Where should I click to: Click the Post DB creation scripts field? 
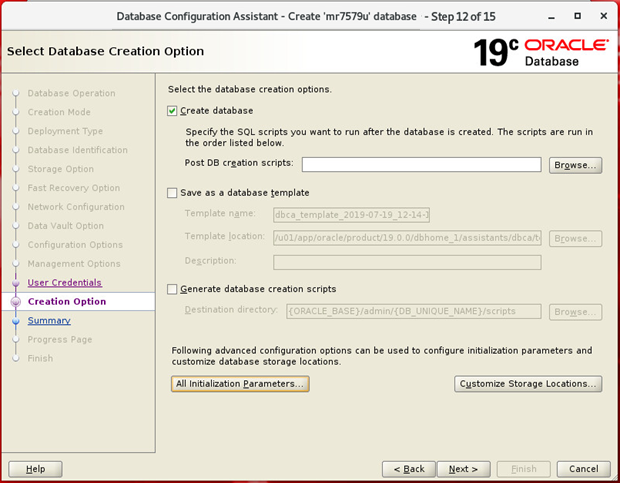coord(422,164)
